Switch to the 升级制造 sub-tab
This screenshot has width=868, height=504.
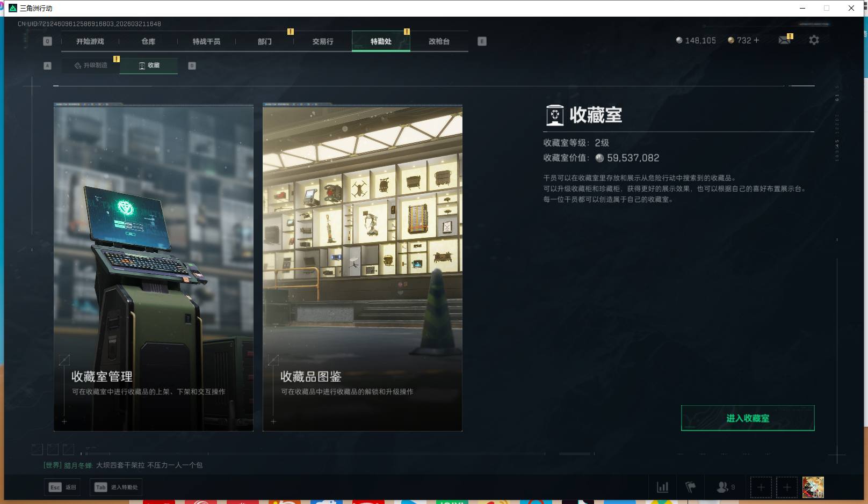(x=90, y=65)
